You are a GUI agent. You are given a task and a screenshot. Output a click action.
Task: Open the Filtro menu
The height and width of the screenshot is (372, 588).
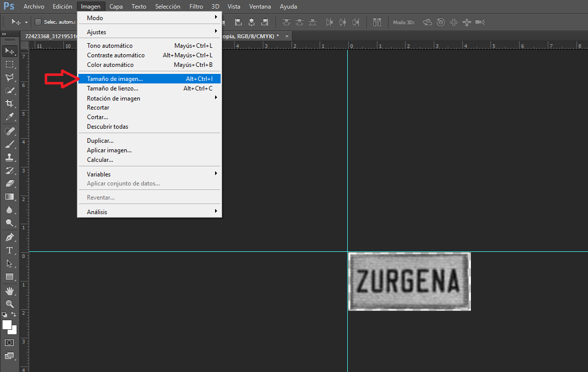point(196,7)
